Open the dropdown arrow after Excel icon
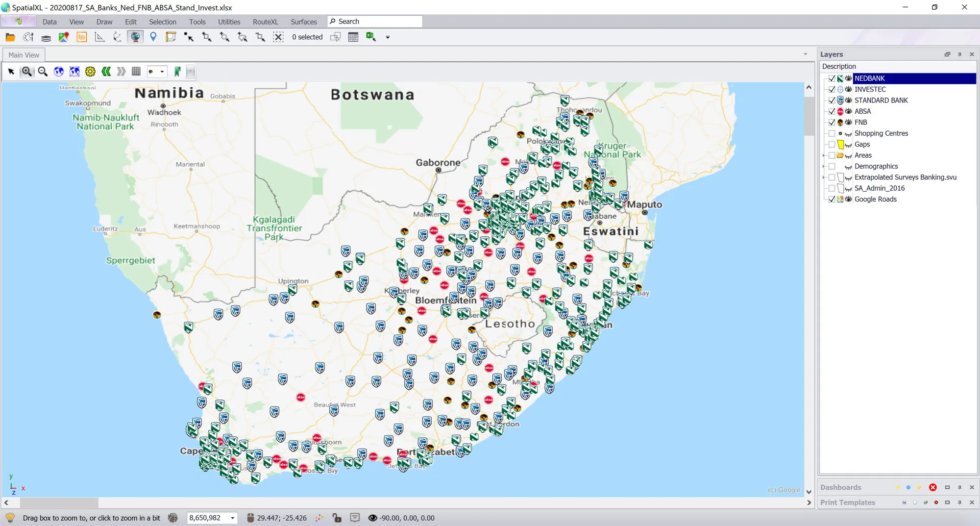Image resolution: width=980 pixels, height=526 pixels. pyautogui.click(x=388, y=37)
